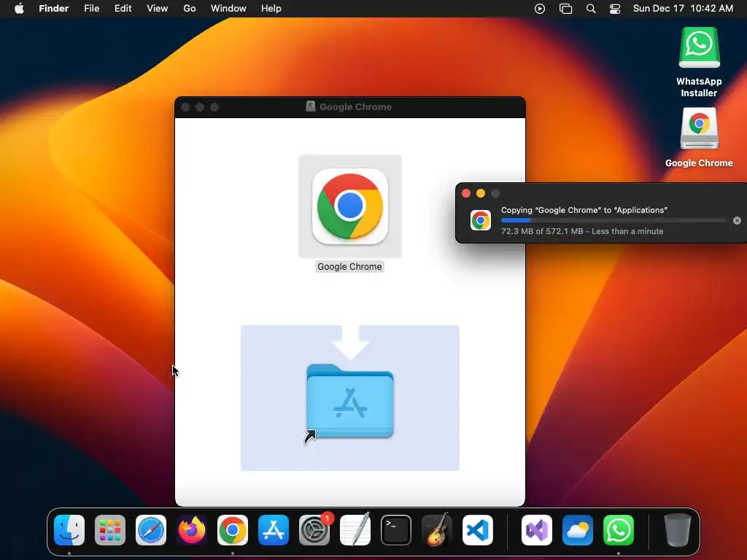The height and width of the screenshot is (560, 747).
Task: Open the Go menu
Action: 190,8
